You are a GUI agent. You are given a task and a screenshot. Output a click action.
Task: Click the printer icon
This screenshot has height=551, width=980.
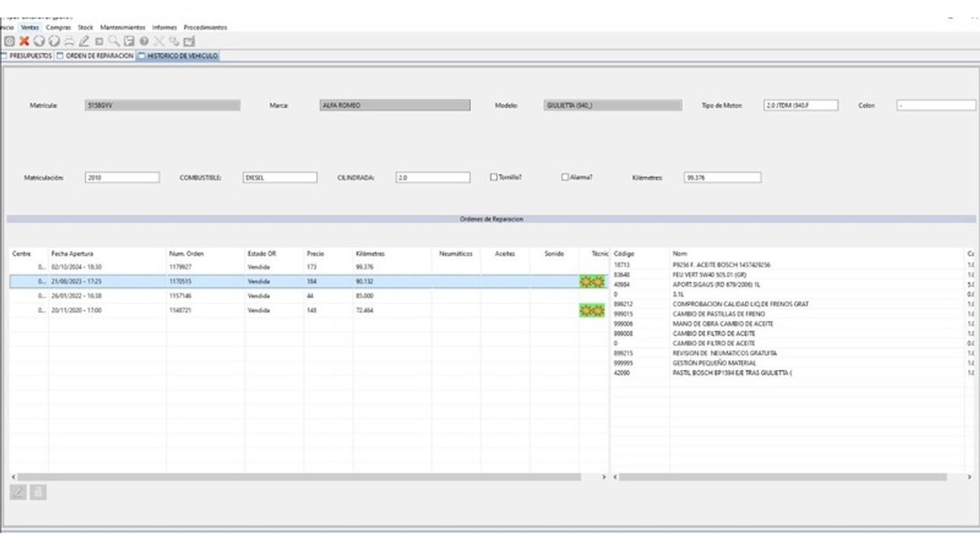point(69,41)
